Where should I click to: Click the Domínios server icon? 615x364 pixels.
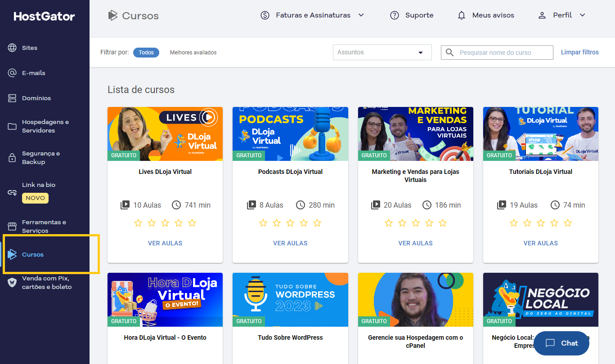12,98
